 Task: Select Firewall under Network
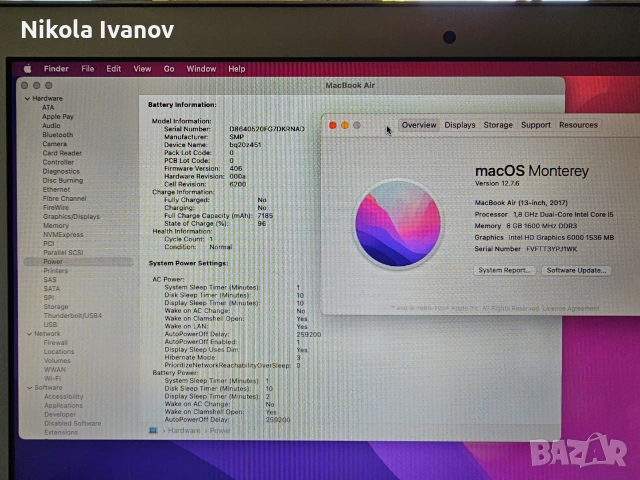tap(56, 343)
